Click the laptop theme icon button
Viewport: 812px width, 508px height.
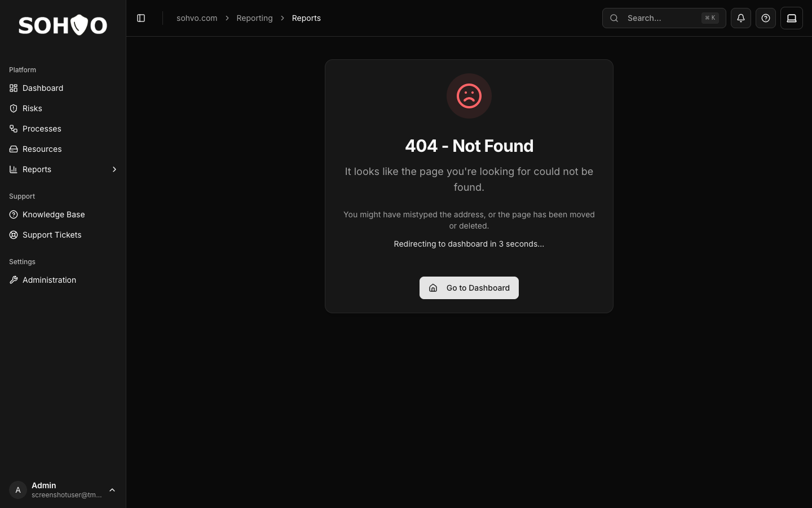point(792,18)
